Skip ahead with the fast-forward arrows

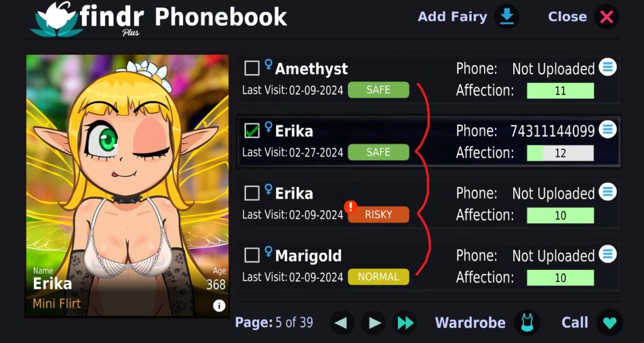405,322
